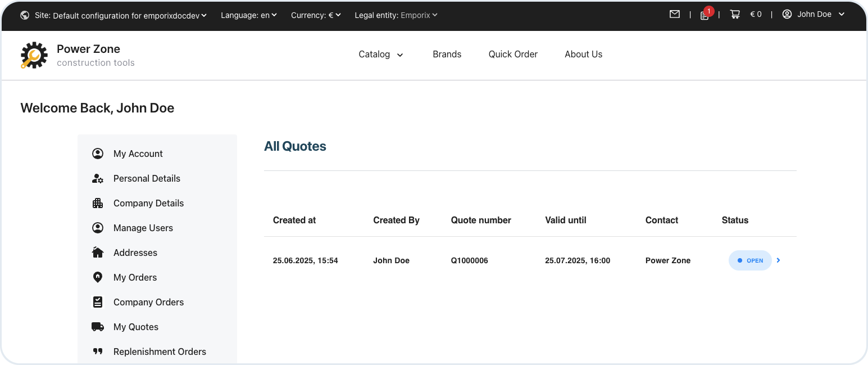Screen dimensions: 868x365
Task: Click the house icon beside Addresses
Action: [x=98, y=253]
